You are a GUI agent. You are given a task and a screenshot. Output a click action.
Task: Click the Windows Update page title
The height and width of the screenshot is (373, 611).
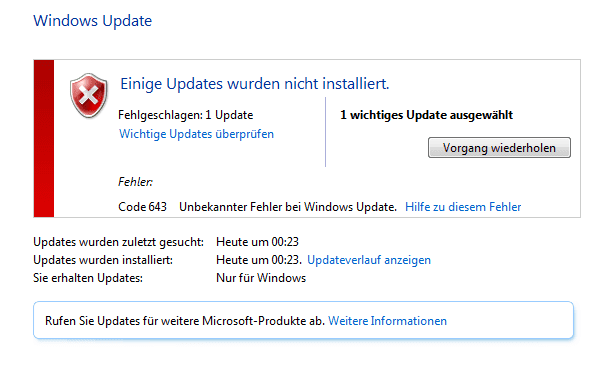[x=92, y=21]
